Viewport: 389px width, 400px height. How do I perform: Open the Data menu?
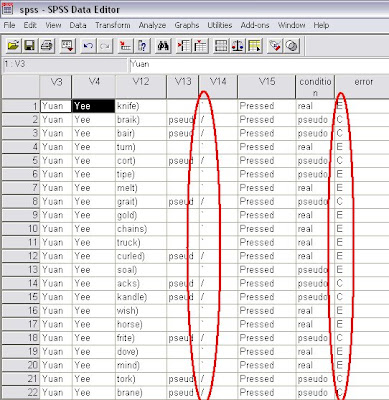pos(78,25)
